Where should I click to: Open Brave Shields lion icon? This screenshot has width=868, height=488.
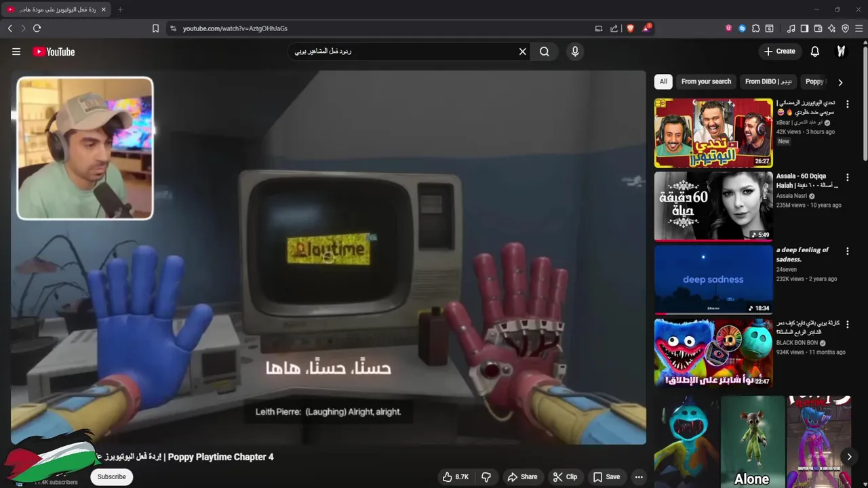[x=630, y=28]
